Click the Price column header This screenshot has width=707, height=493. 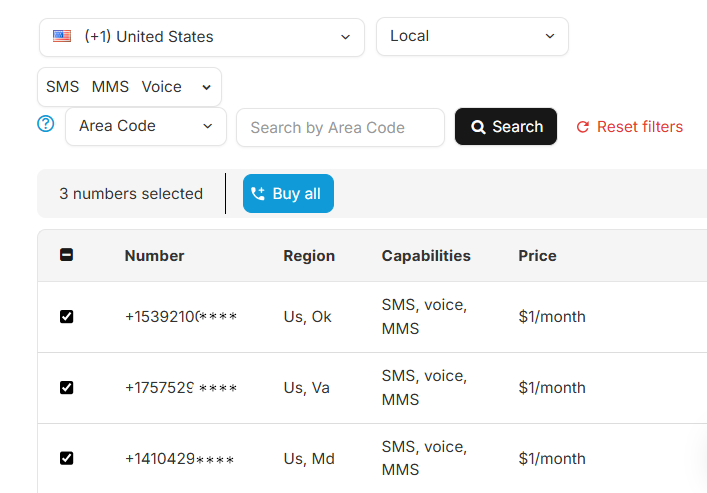pyautogui.click(x=537, y=256)
